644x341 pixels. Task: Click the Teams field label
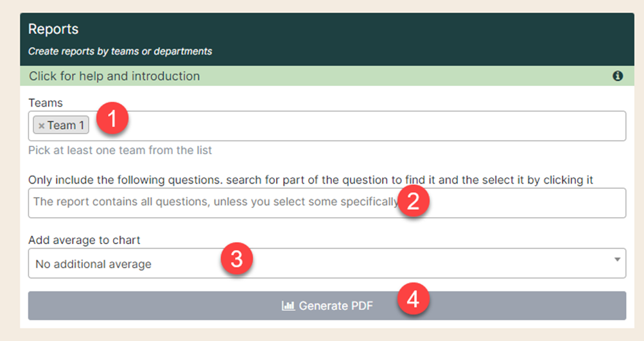tap(46, 103)
